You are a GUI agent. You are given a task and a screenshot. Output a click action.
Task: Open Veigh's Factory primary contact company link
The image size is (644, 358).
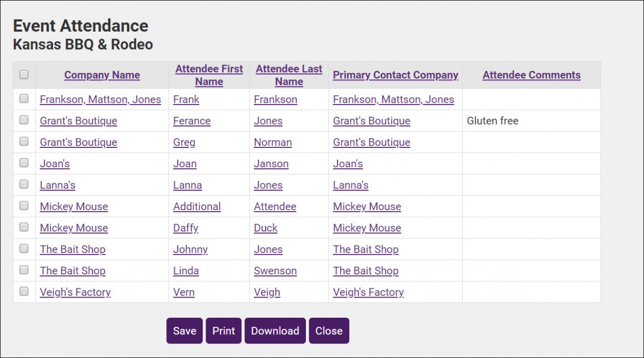pyautogui.click(x=368, y=293)
